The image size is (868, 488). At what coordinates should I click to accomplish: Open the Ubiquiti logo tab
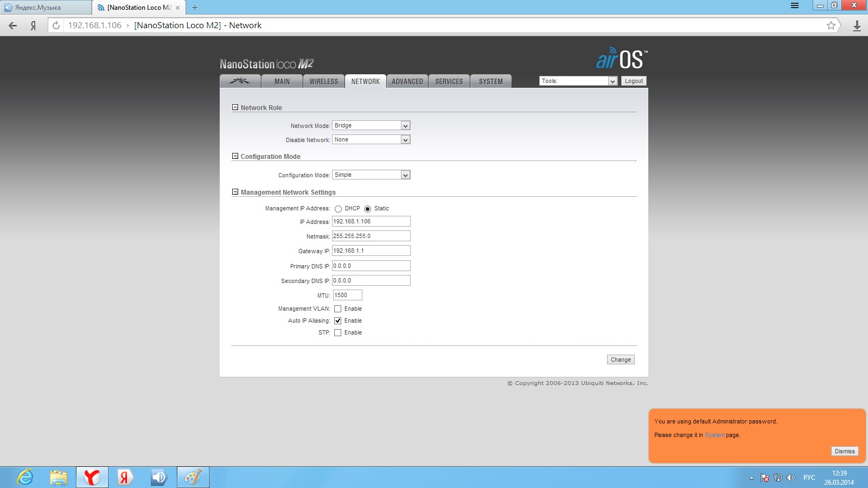tap(240, 81)
